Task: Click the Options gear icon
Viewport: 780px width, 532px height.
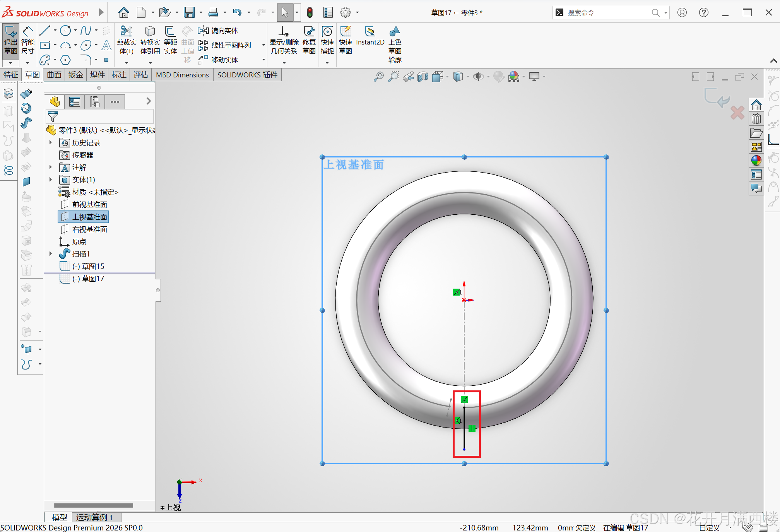Action: coord(345,12)
